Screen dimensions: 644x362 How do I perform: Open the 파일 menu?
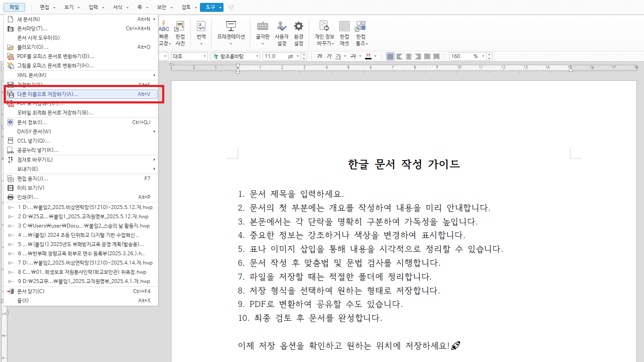[14, 7]
